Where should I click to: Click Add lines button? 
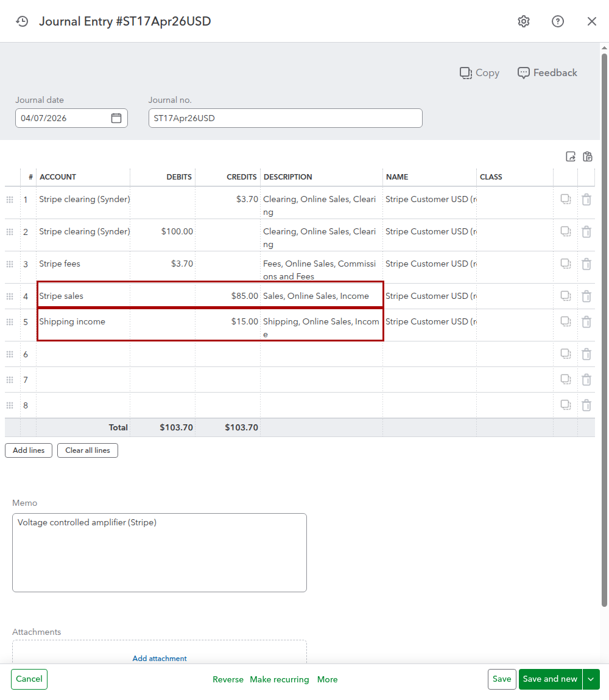coord(29,450)
